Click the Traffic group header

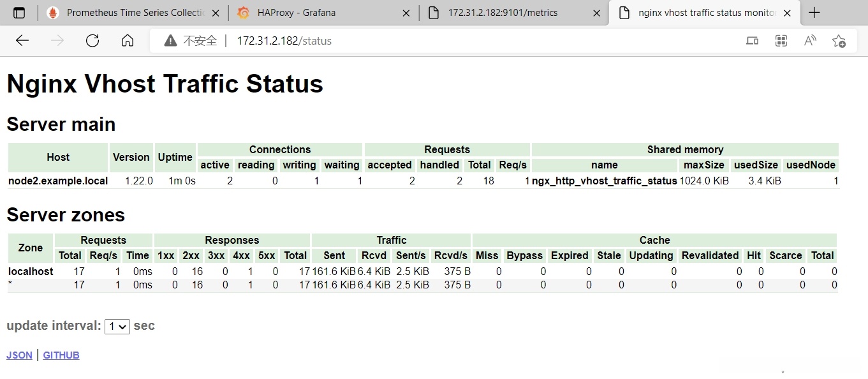392,240
